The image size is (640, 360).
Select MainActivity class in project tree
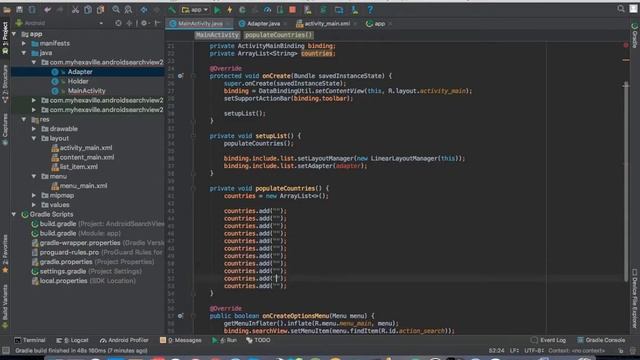point(86,91)
